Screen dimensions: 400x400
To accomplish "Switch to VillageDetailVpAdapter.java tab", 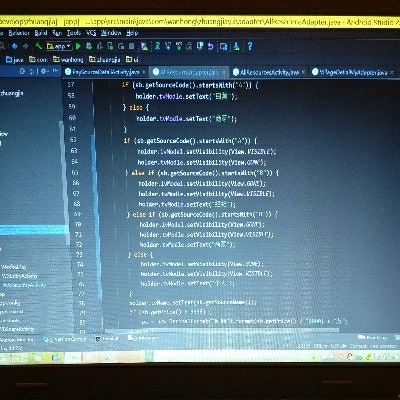I will click(x=353, y=72).
